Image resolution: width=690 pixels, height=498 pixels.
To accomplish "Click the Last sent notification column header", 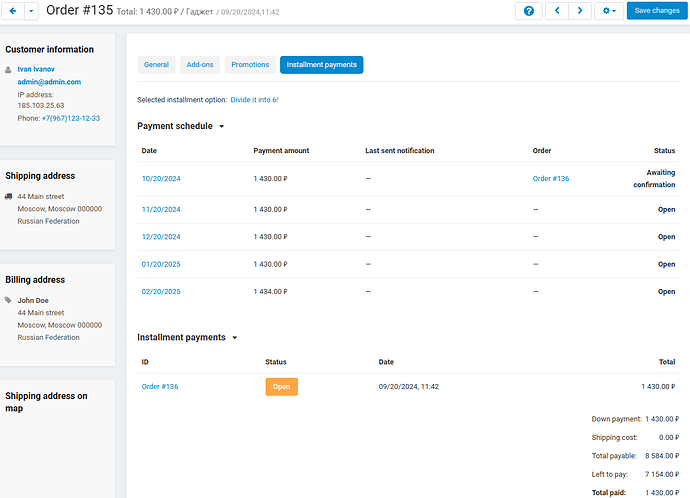I will coord(400,150).
